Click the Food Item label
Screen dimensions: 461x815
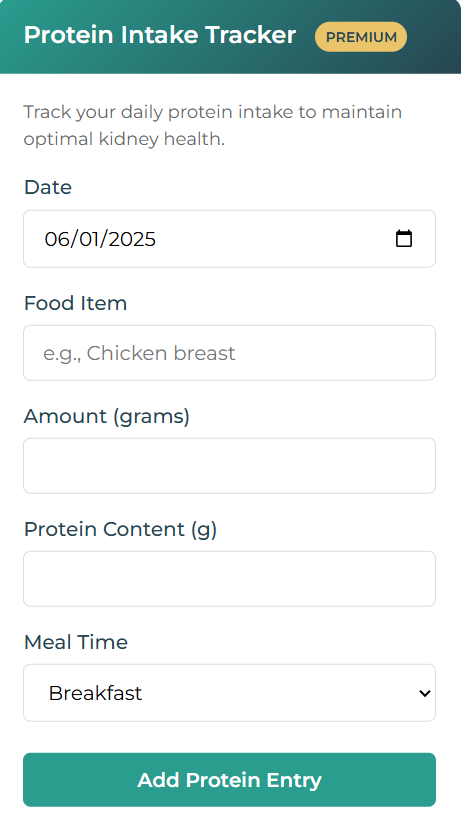click(75, 303)
